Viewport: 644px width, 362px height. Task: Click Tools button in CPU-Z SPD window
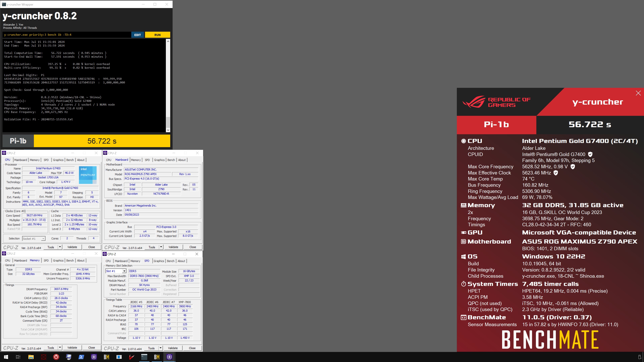click(x=151, y=348)
